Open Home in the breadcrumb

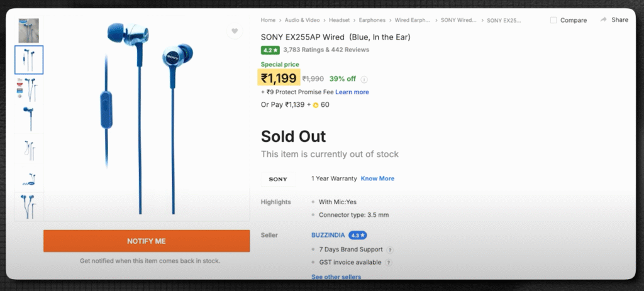(x=268, y=20)
